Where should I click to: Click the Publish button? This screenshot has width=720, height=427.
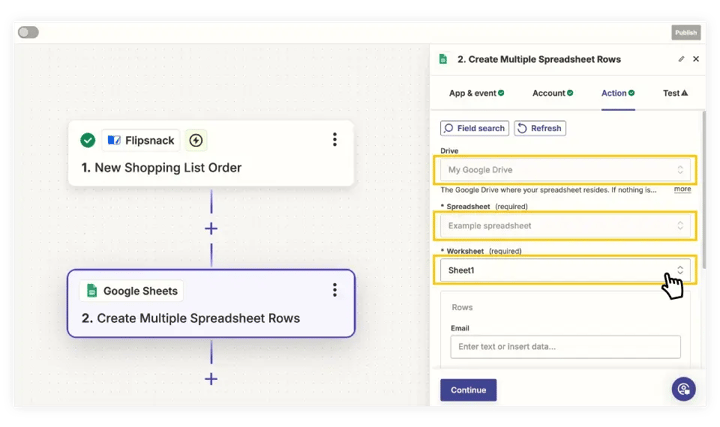point(686,33)
